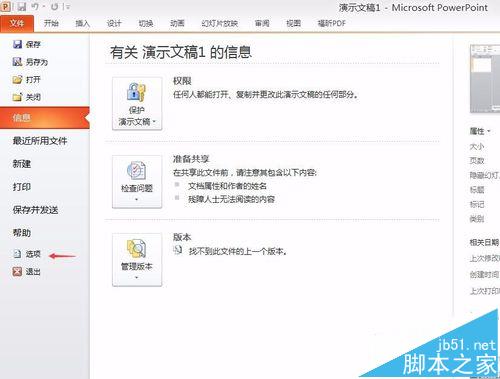Open the 管理版本 (Manage Versions) dropdown
The width and height of the screenshot is (500, 379).
click(137, 260)
